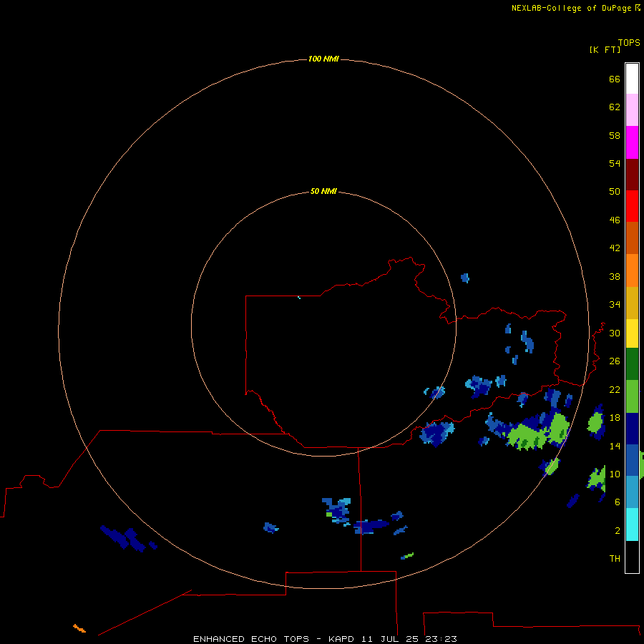
Task: Click the legend value 2
Action: click(618, 530)
